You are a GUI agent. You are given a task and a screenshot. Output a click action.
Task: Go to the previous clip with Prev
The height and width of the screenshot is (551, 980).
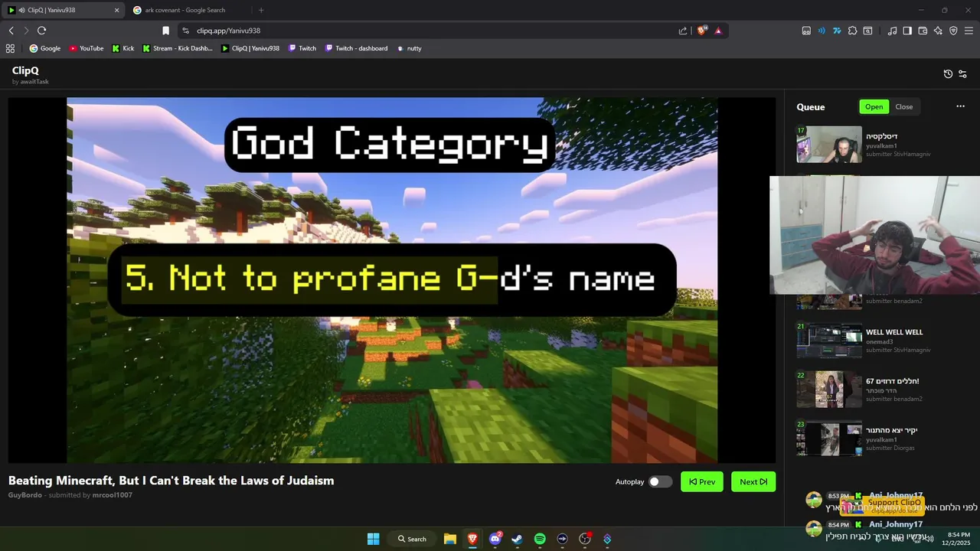pos(701,481)
